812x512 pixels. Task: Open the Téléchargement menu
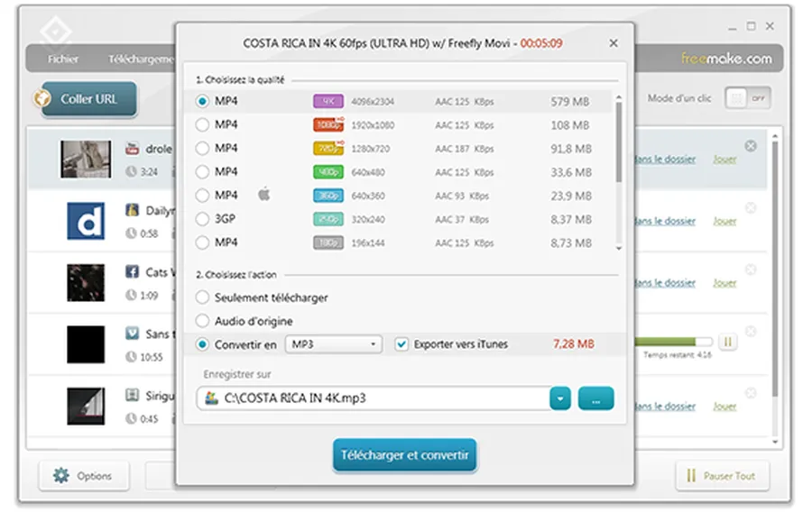[141, 59]
